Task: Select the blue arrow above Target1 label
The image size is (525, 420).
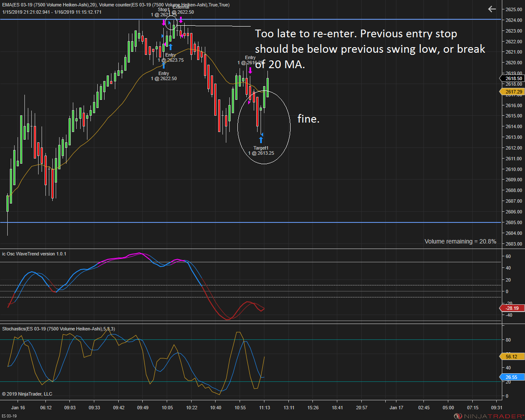Action: click(x=261, y=140)
